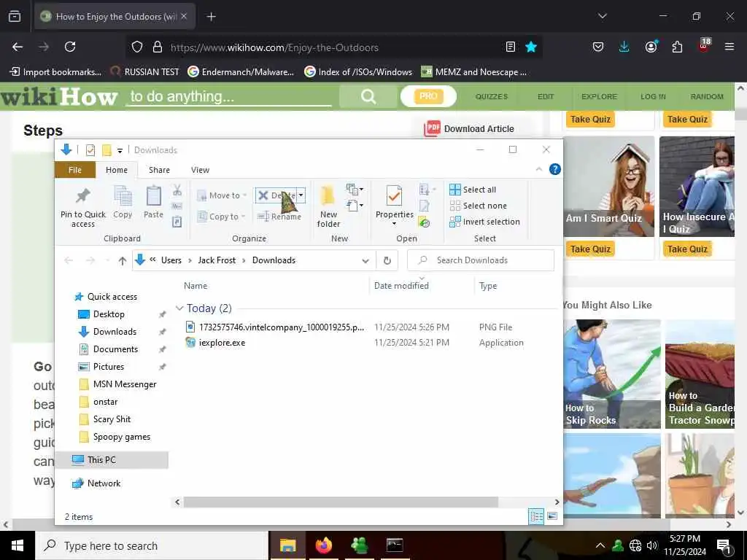
Task: Switch to the Home ribbon tab
Action: click(117, 170)
